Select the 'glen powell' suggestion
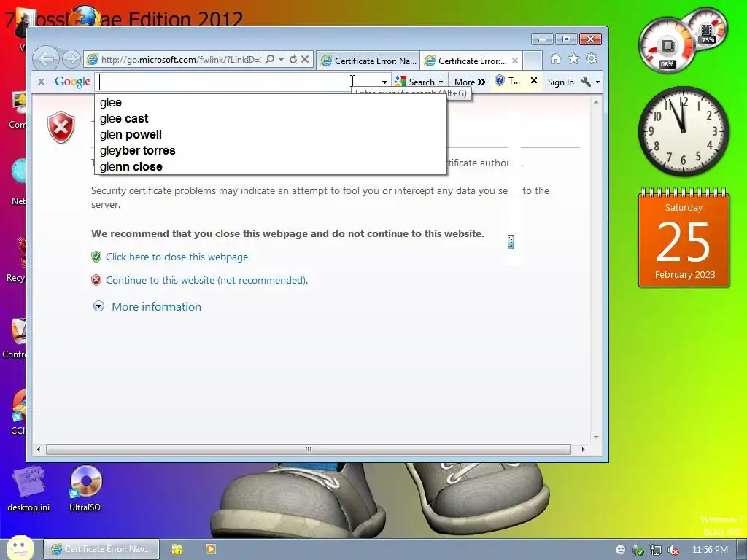This screenshot has width=747, height=560. [x=271, y=135]
